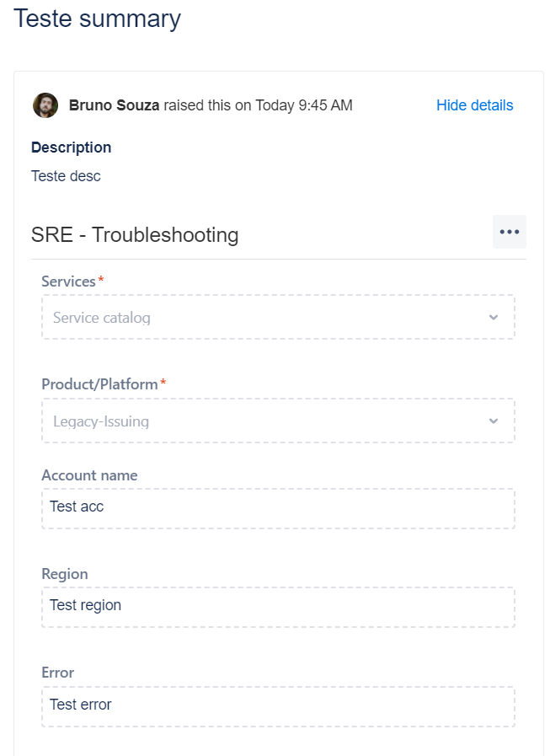Open the Service catalog dropdown

point(278,317)
